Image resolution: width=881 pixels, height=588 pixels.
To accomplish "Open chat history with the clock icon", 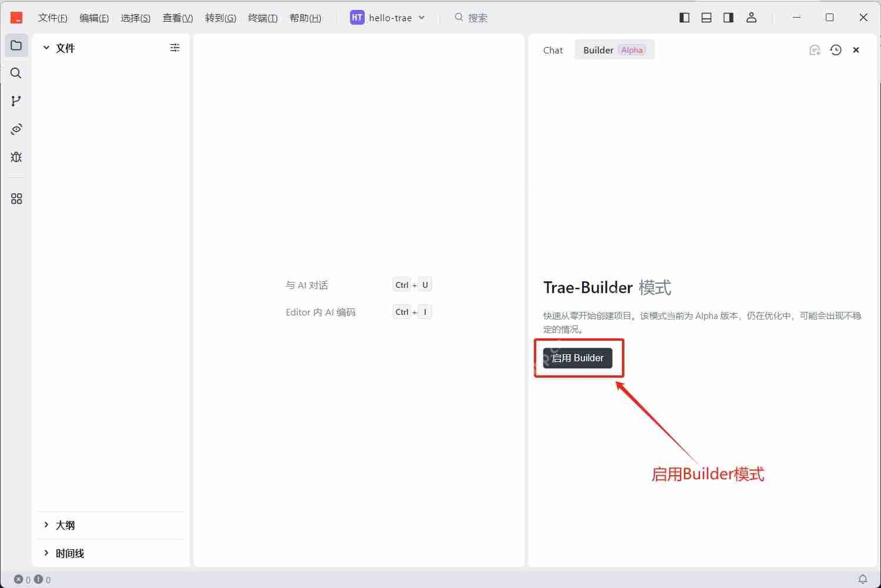I will (x=836, y=50).
